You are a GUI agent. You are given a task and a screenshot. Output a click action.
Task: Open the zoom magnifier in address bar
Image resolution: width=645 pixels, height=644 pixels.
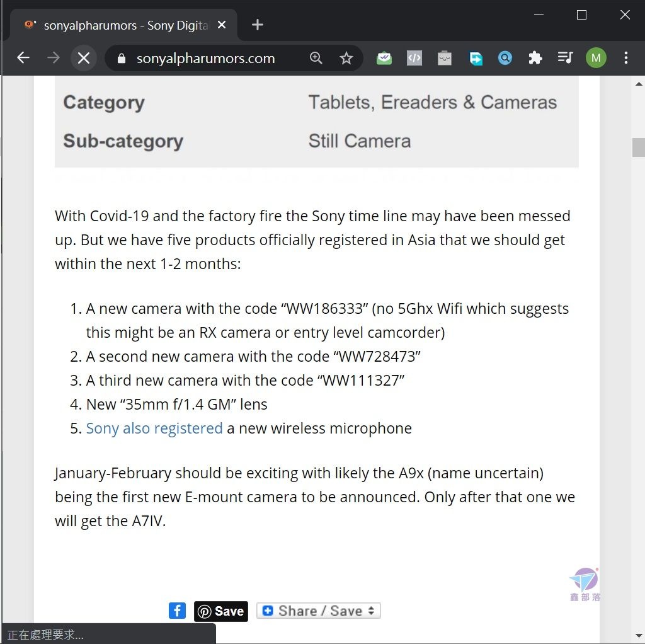coord(316,58)
